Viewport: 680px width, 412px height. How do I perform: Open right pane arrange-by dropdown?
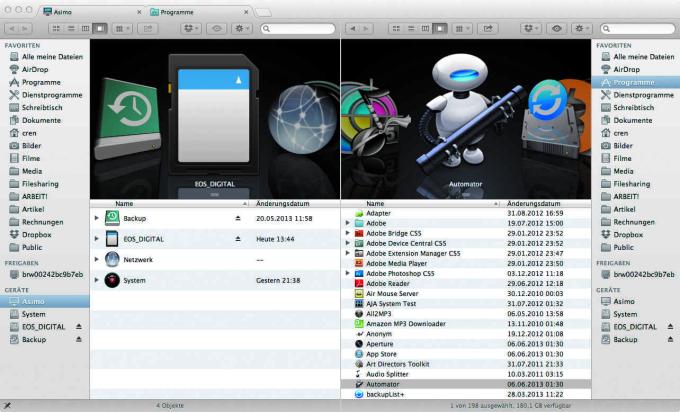[462, 29]
